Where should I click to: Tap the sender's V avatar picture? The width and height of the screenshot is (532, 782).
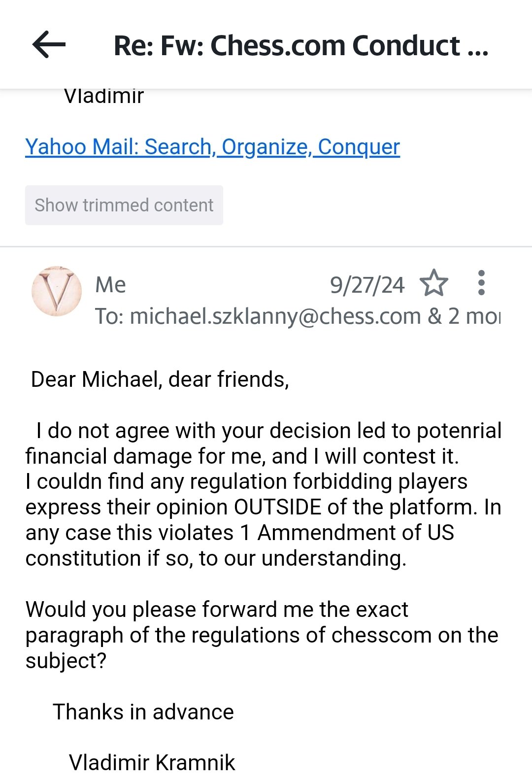[57, 291]
